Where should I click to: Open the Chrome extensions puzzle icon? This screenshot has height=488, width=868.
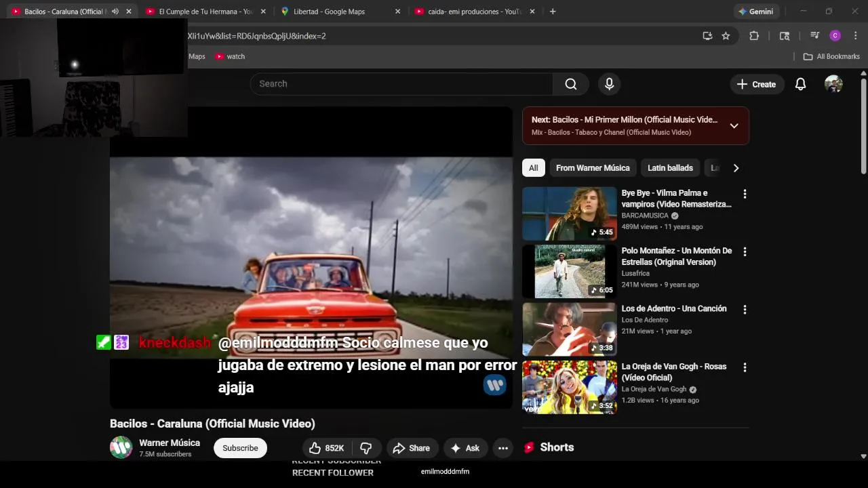[754, 36]
